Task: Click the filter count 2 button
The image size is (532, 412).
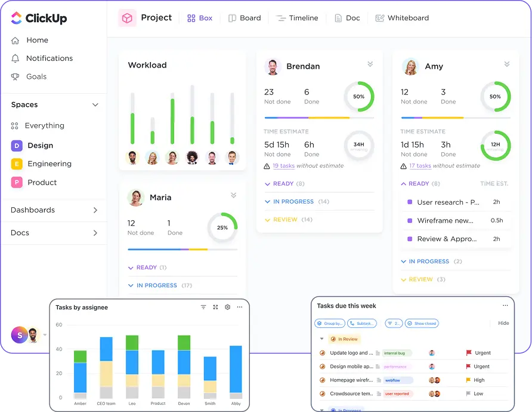Action: (394, 324)
